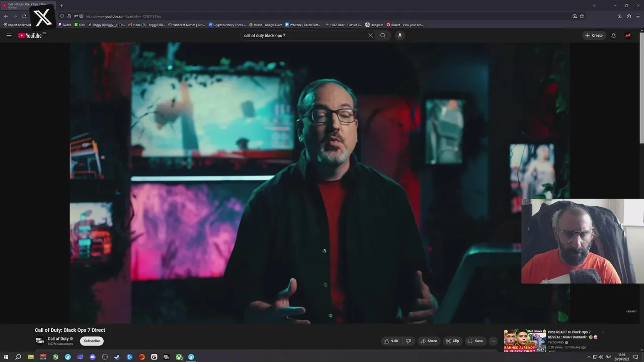Click the main video player to pause
Screen dimensions: 644x362
[320, 183]
